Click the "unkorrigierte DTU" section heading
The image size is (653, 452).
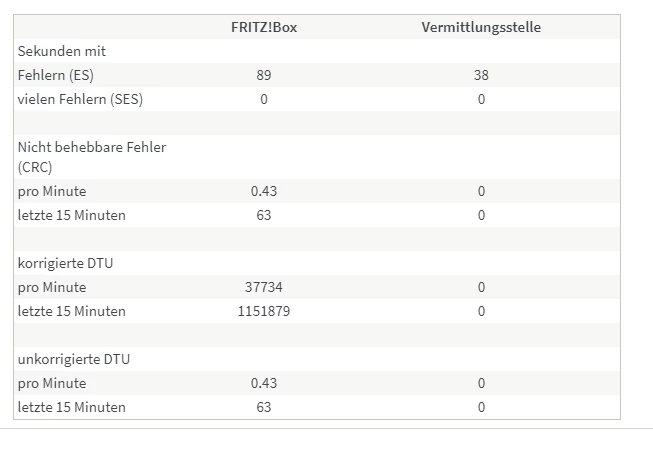pos(74,359)
